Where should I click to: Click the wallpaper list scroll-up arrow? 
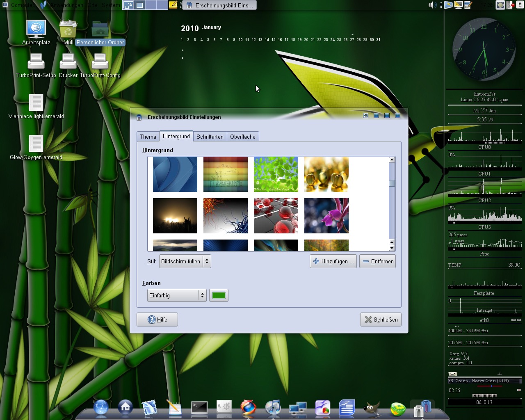[392, 160]
